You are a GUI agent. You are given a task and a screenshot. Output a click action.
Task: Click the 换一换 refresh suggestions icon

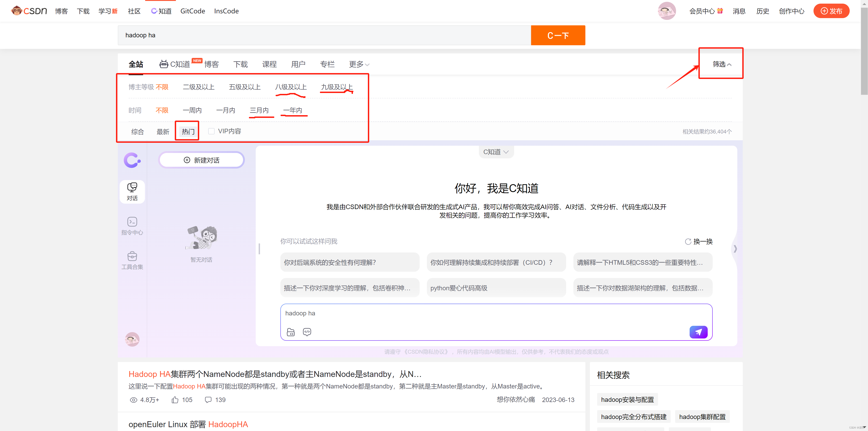688,241
